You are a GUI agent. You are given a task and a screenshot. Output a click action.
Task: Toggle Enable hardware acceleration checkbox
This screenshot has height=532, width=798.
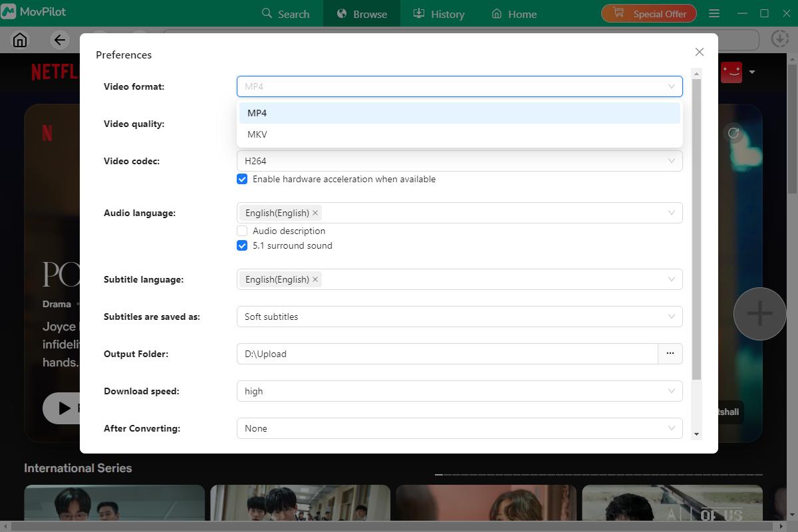pos(242,179)
